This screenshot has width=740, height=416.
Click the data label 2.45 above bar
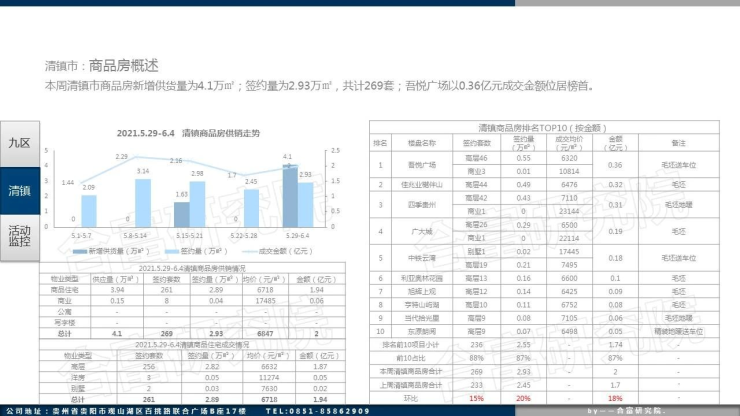pos(251,181)
